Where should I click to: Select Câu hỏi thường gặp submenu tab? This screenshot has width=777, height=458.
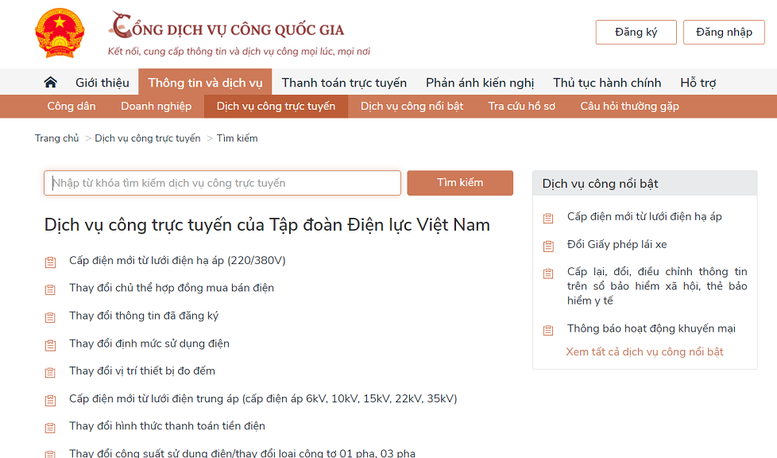click(x=630, y=106)
